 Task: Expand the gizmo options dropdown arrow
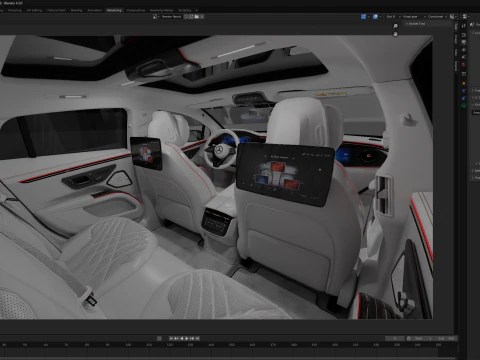point(369,17)
